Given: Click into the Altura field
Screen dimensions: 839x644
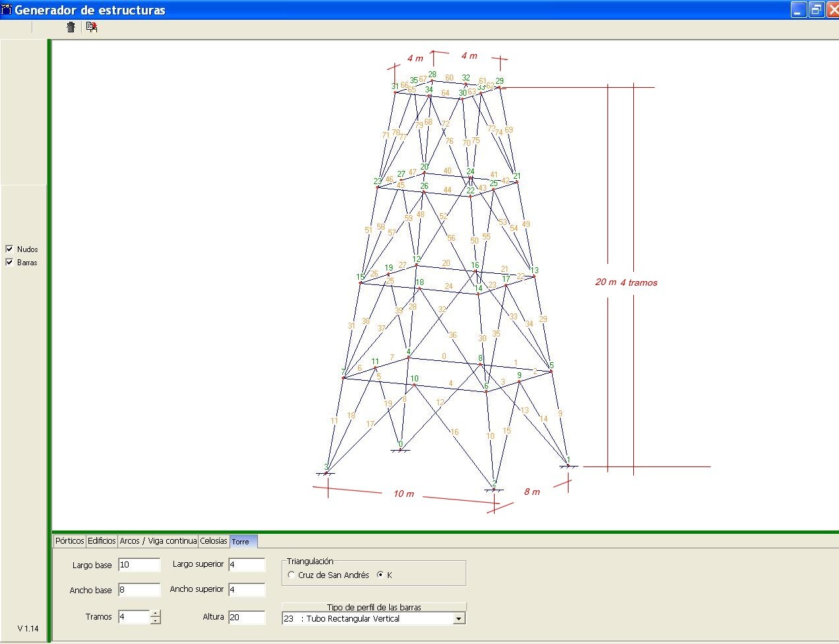Looking at the screenshot, I should click(247, 618).
